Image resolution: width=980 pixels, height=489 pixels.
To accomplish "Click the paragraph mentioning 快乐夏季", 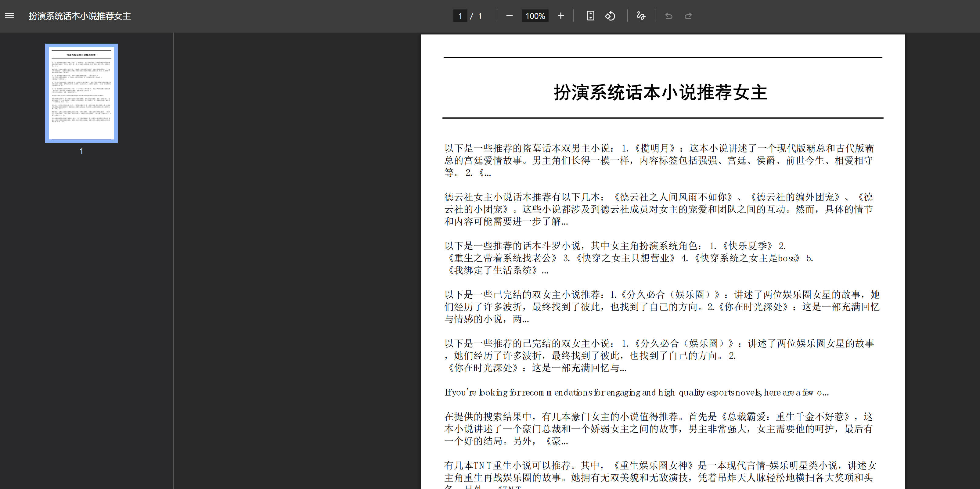I will (x=628, y=258).
